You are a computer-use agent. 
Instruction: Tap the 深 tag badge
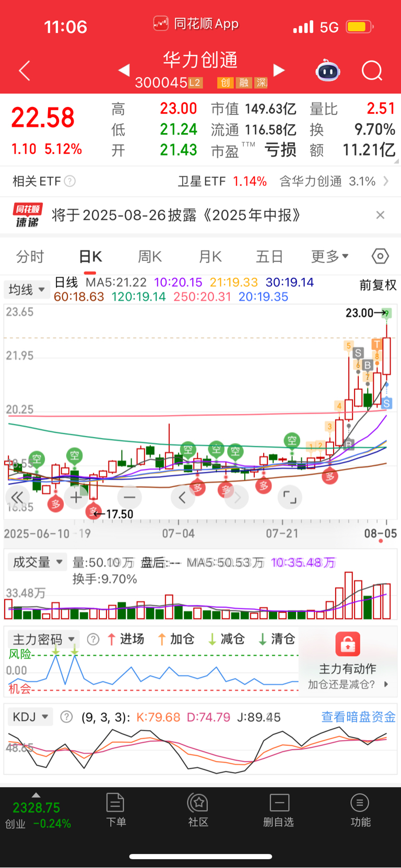point(261,82)
